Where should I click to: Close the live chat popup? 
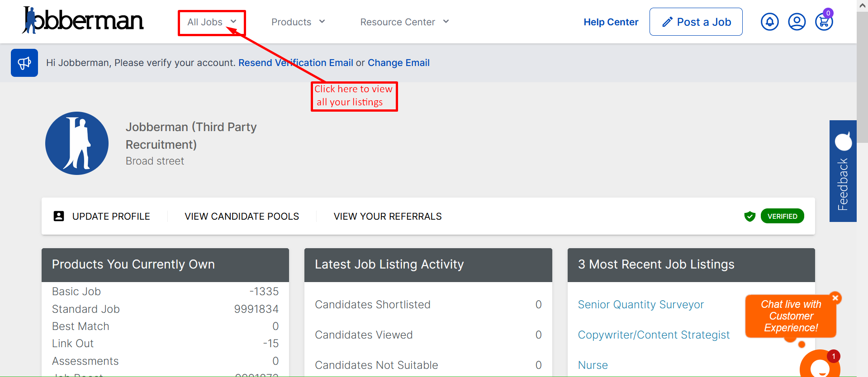coord(835,298)
